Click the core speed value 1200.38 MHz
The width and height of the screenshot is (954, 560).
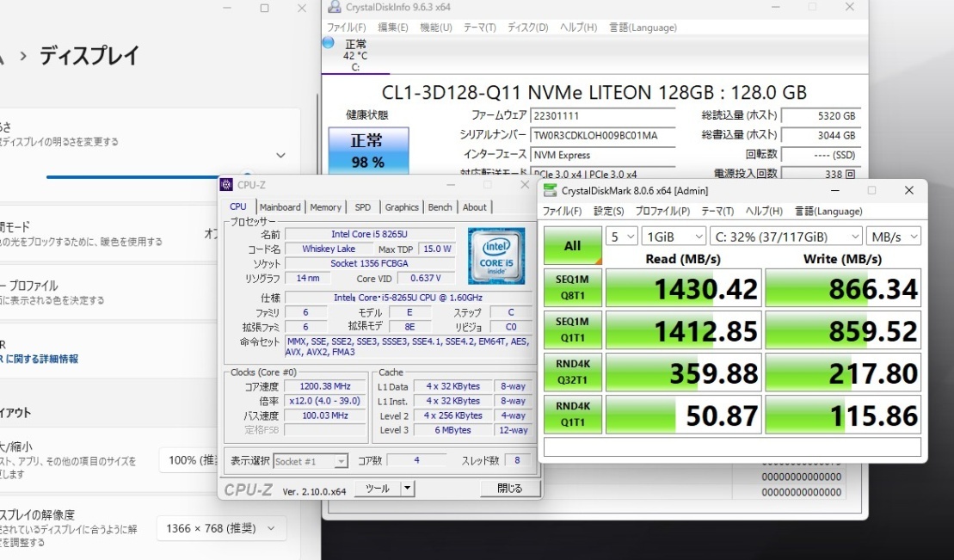pyautogui.click(x=325, y=386)
